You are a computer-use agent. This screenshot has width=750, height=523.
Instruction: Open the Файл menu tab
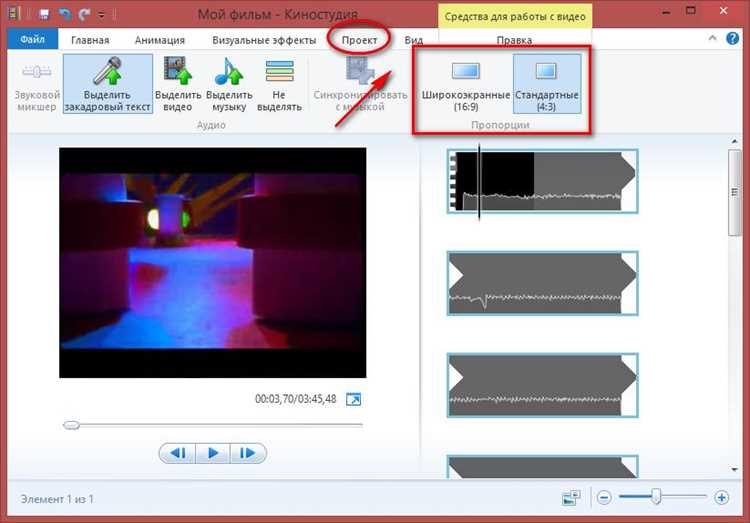(33, 39)
